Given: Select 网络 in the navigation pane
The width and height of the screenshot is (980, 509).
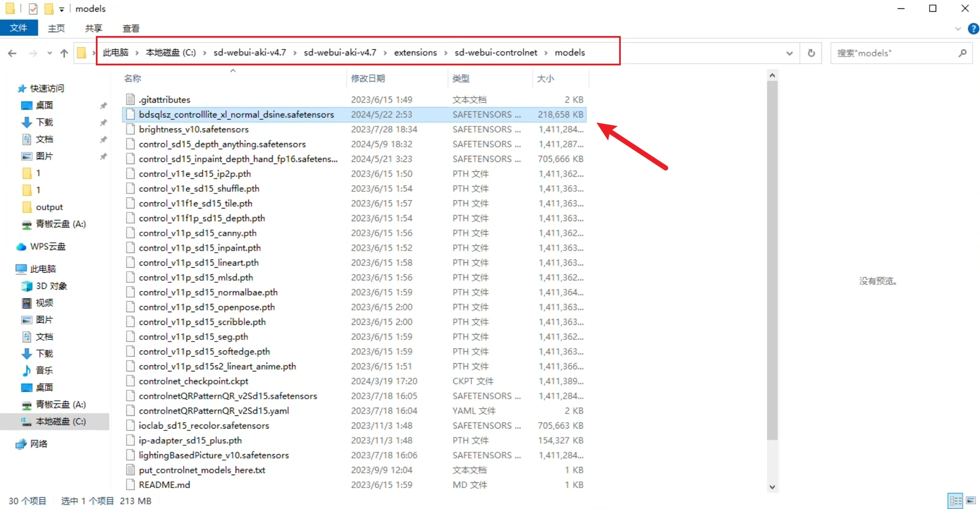Looking at the screenshot, I should tap(39, 444).
